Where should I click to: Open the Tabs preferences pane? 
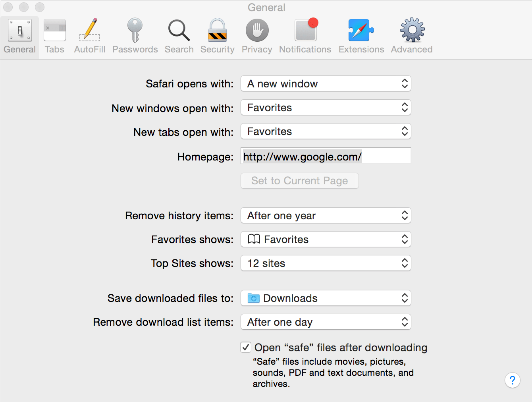click(54, 35)
